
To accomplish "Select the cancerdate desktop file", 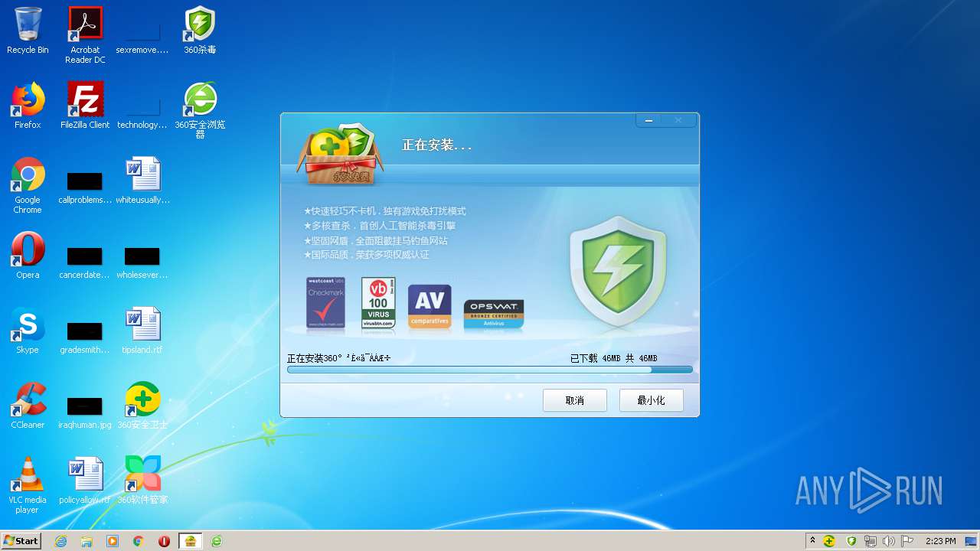I will 85,263.
